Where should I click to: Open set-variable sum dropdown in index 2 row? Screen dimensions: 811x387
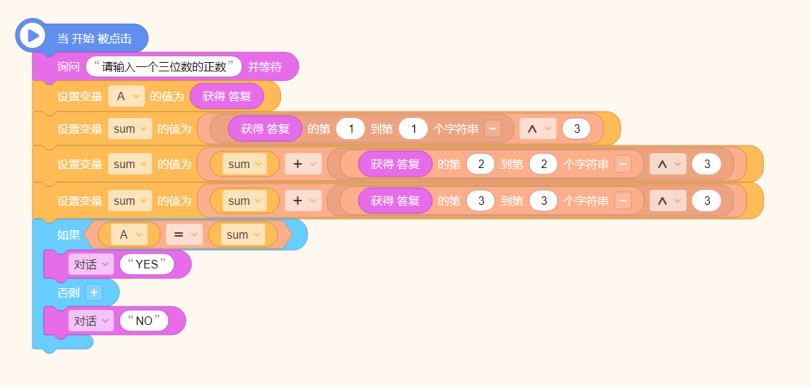(x=130, y=164)
